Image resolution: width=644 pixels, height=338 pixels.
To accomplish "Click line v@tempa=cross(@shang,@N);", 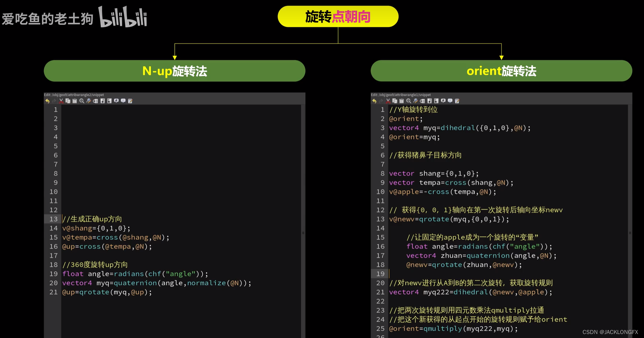I will pyautogui.click(x=116, y=237).
